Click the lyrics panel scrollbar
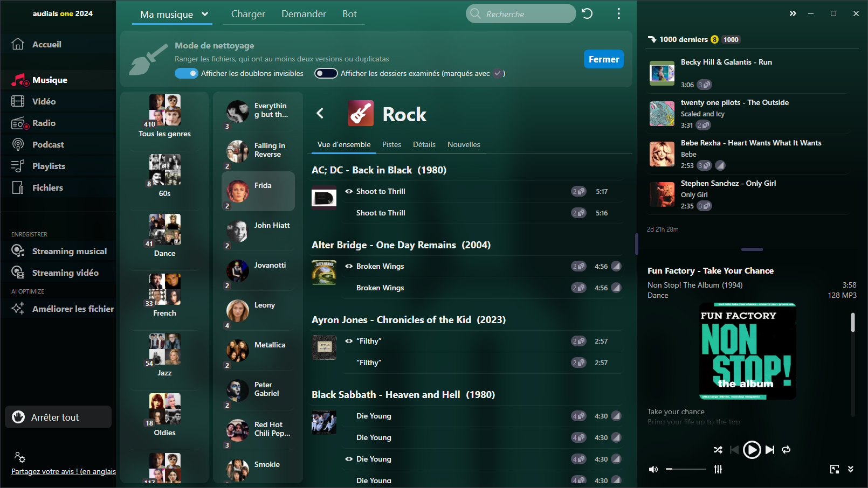The image size is (868, 488). pos(852,322)
